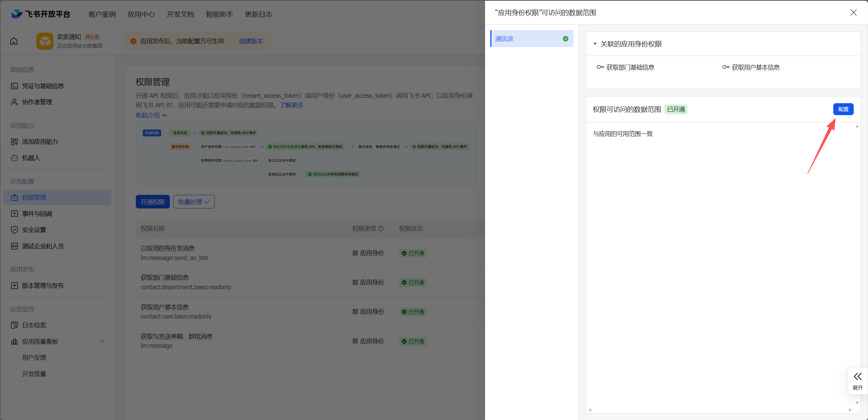868x420 pixels.
Task: Click the 飞书开放平台 logo
Action: point(41,14)
